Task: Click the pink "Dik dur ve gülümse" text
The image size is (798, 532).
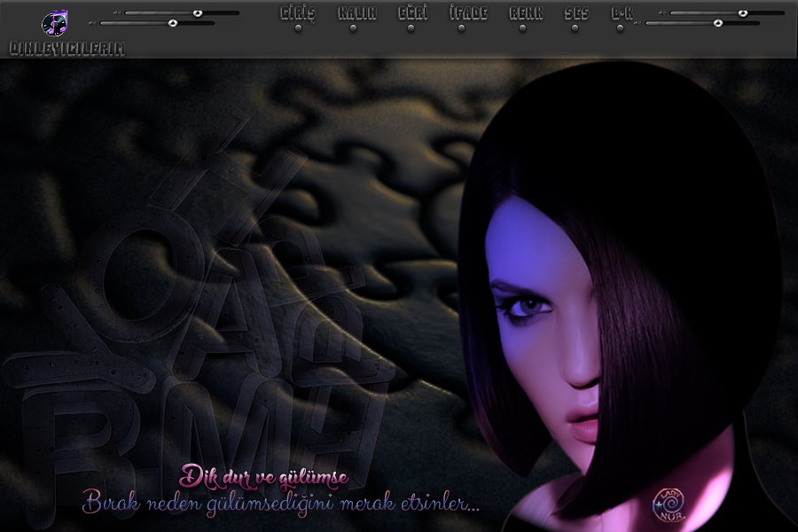Action: [264, 477]
